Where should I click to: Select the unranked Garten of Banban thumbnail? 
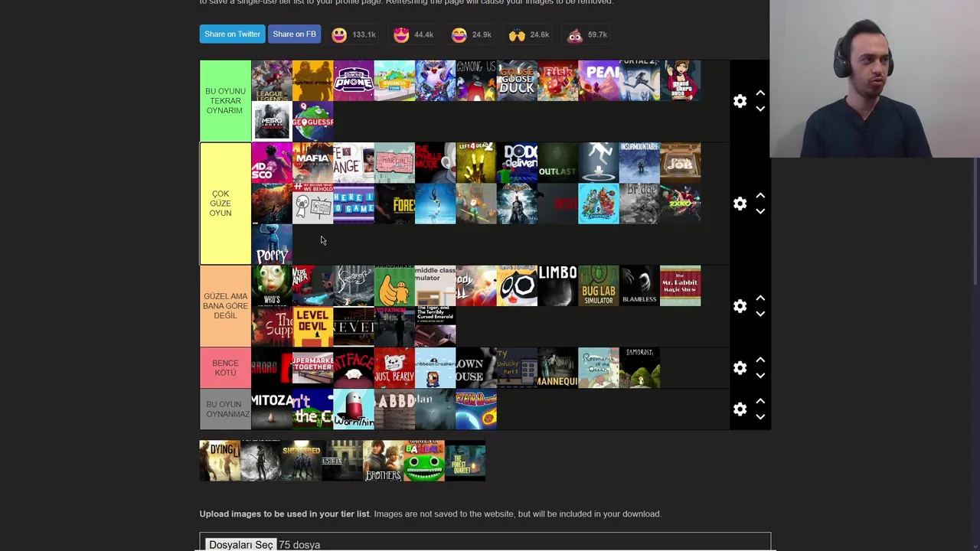424,461
